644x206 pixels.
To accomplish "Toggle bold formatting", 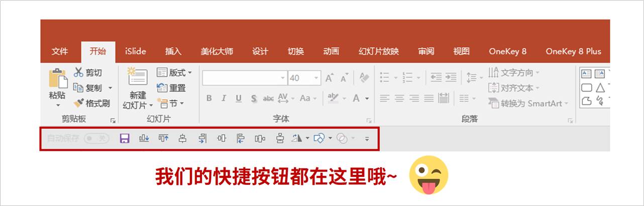I will pyautogui.click(x=209, y=98).
